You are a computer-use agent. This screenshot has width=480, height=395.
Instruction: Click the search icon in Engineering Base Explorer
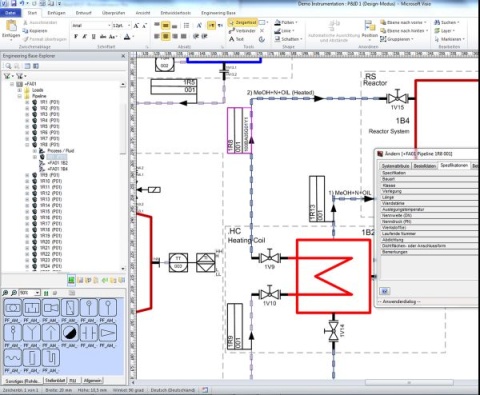pyautogui.click(x=8, y=66)
